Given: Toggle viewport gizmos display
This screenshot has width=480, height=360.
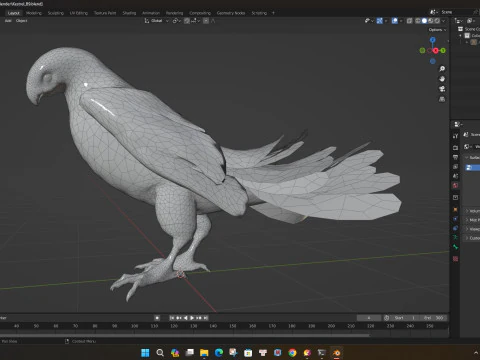Looking at the screenshot, I should pos(379,21).
